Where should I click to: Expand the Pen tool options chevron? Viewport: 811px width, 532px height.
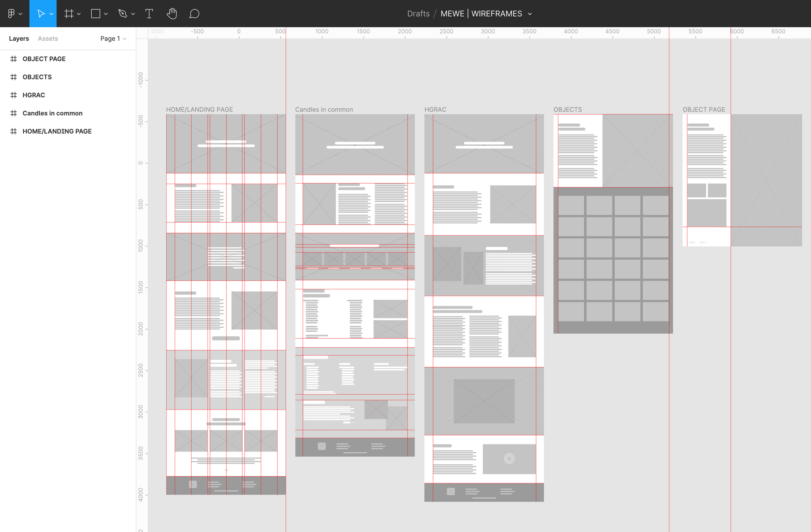[x=133, y=14]
